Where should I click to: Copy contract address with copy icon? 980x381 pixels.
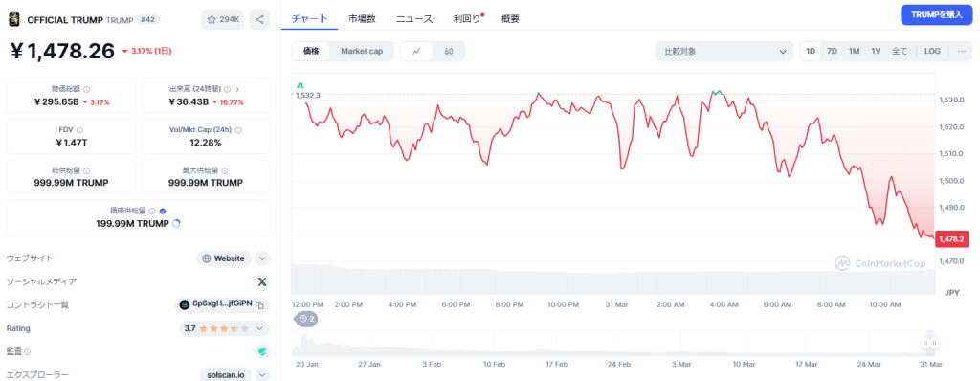tap(259, 304)
